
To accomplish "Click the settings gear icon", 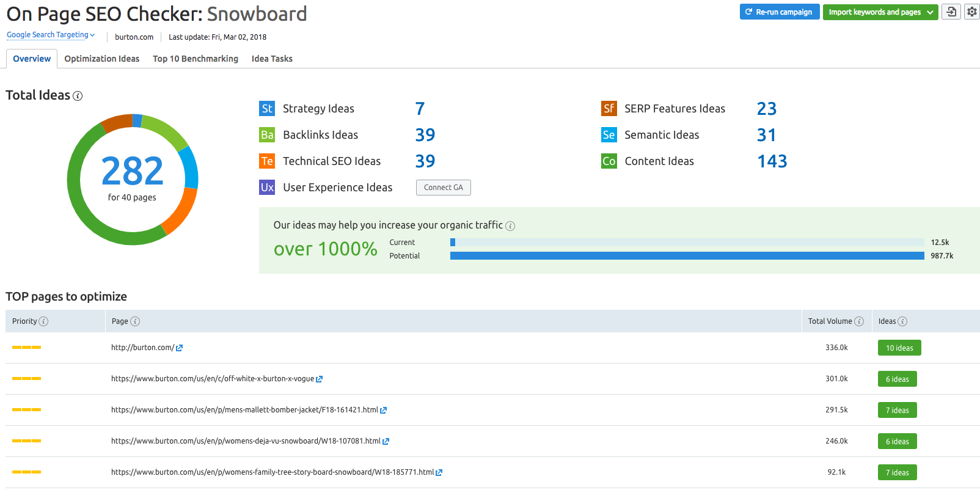I will pyautogui.click(x=971, y=12).
